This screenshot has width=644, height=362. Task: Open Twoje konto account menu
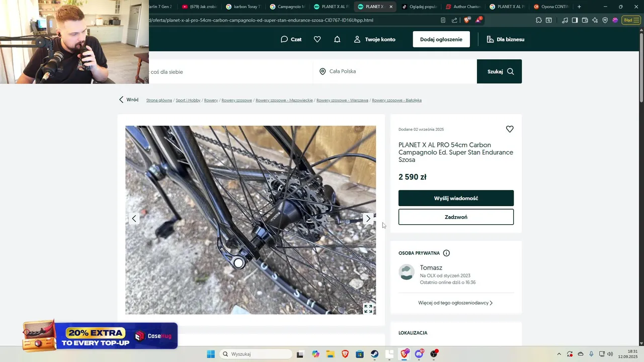point(374,39)
